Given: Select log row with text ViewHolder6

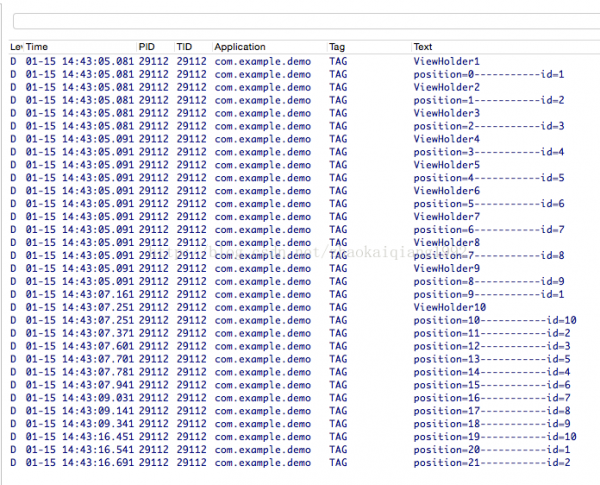Looking at the screenshot, I should [x=304, y=191].
